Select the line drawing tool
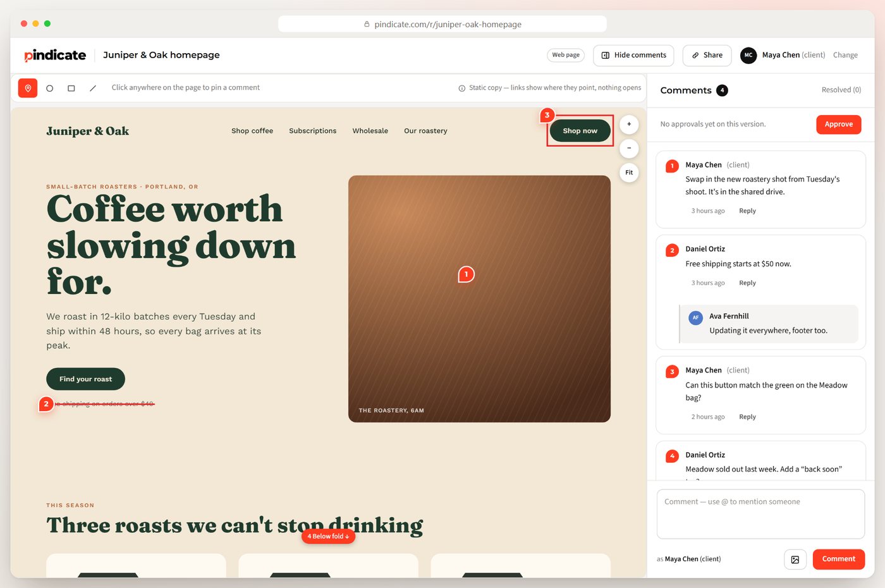Screen dimensions: 885x588 (x=93, y=89)
